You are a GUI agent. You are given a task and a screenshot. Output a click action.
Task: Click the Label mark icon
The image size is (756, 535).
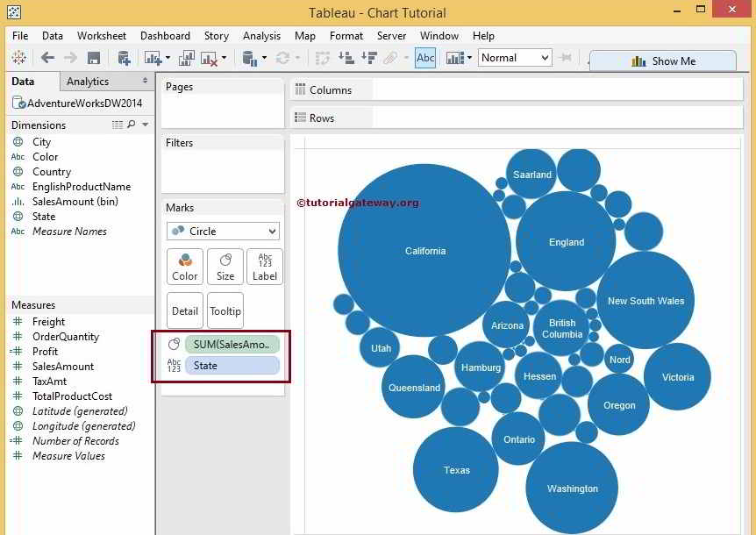264,266
